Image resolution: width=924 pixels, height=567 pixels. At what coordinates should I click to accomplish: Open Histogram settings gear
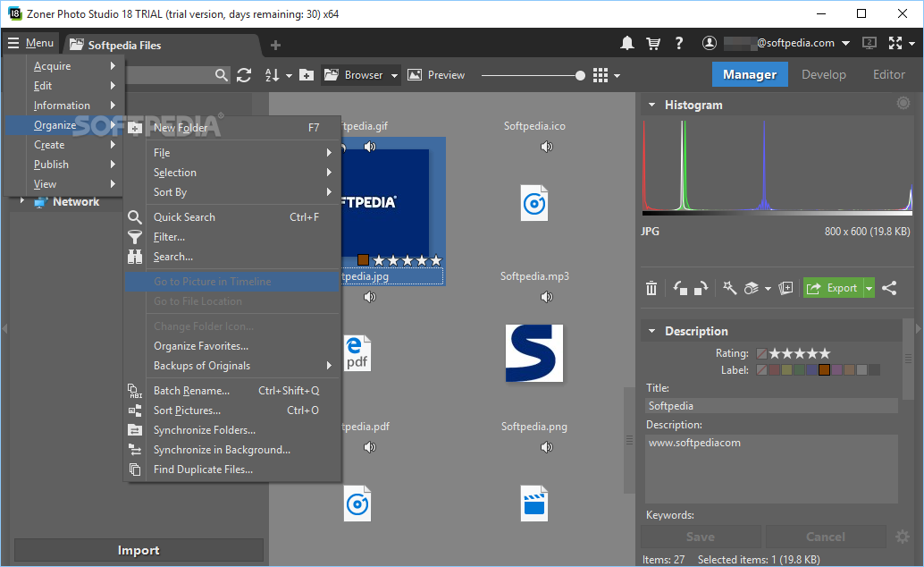(x=903, y=103)
